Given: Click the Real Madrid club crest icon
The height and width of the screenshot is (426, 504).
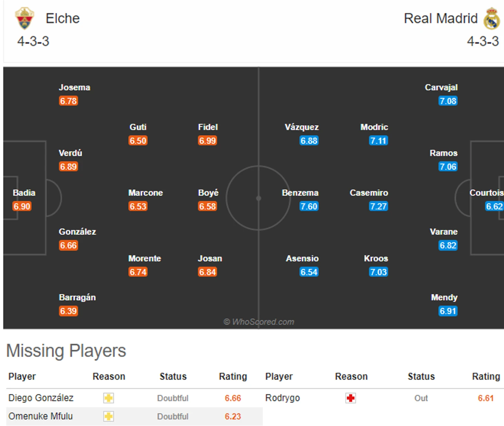Looking at the screenshot, I should (492, 18).
